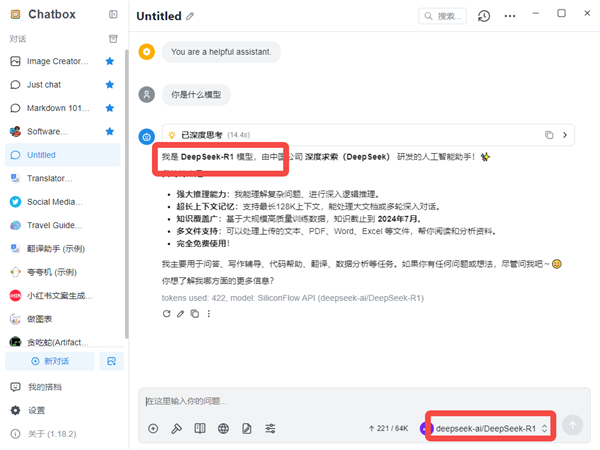The image size is (600, 450).
Task: Unstar the Just chat conversation
Action: pyautogui.click(x=110, y=85)
